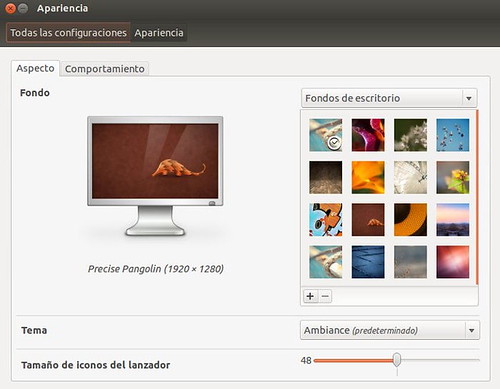The image size is (500, 389).
Task: Select the small Precise Pangolin thumbnail
Action: 368,220
